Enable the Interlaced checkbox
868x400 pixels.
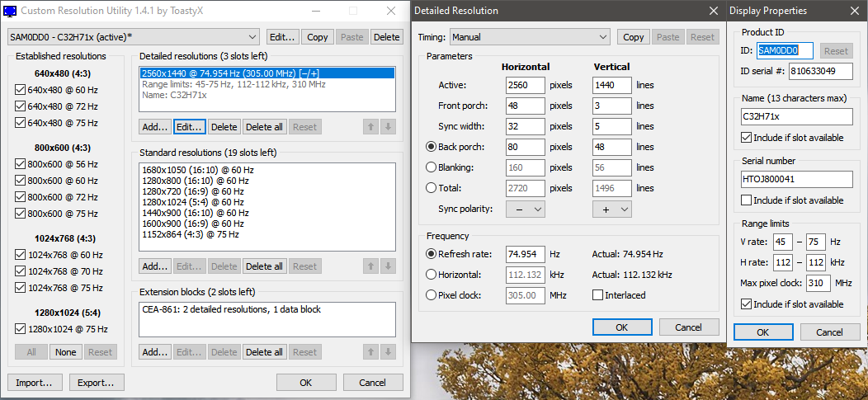click(x=598, y=295)
